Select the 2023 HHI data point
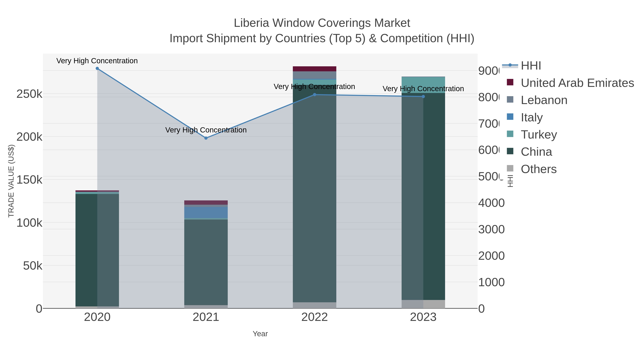 [x=423, y=97]
